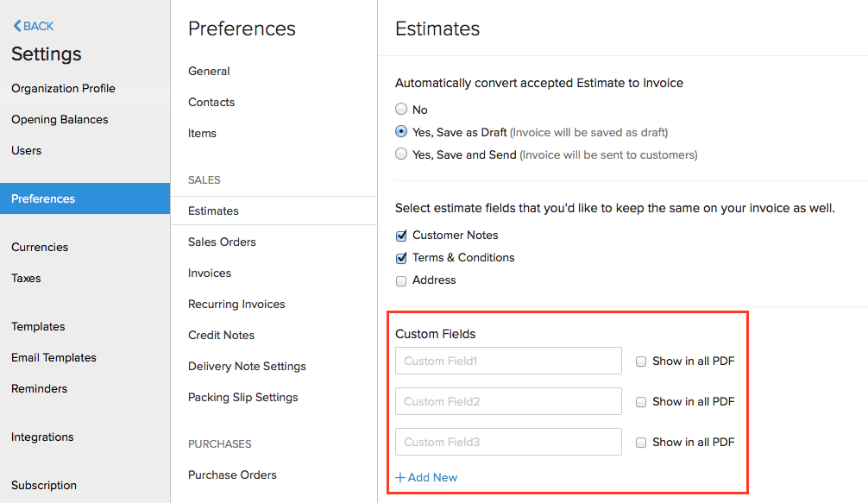Image resolution: width=868 pixels, height=503 pixels.
Task: Disable Terms & Conditions checkbox
Action: click(401, 257)
